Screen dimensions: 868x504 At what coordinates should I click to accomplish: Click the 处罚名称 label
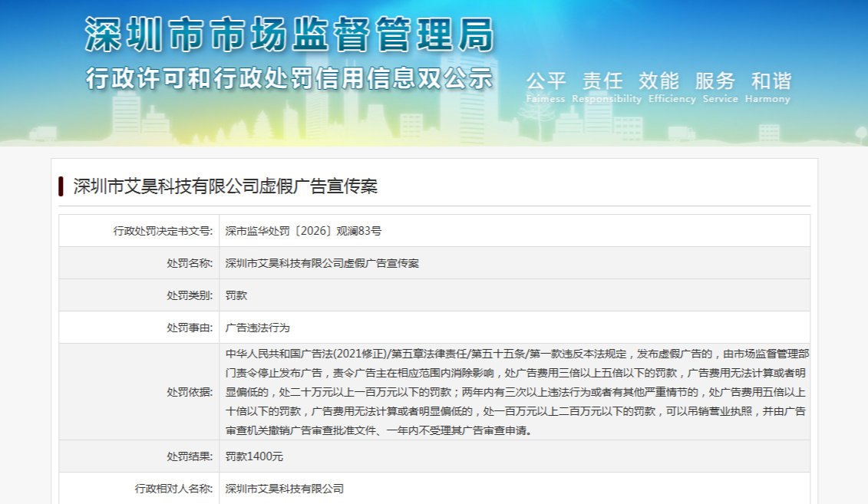(190, 263)
